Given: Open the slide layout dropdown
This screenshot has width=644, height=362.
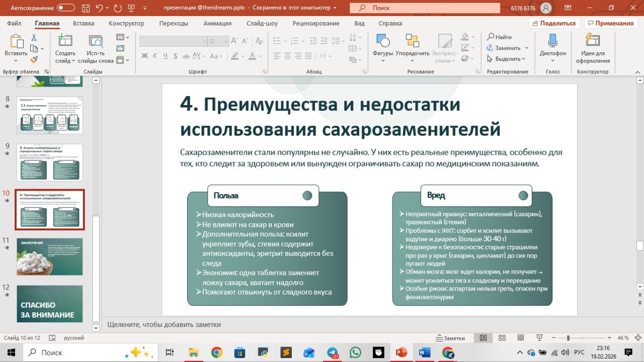Looking at the screenshot, I should 122,38.
